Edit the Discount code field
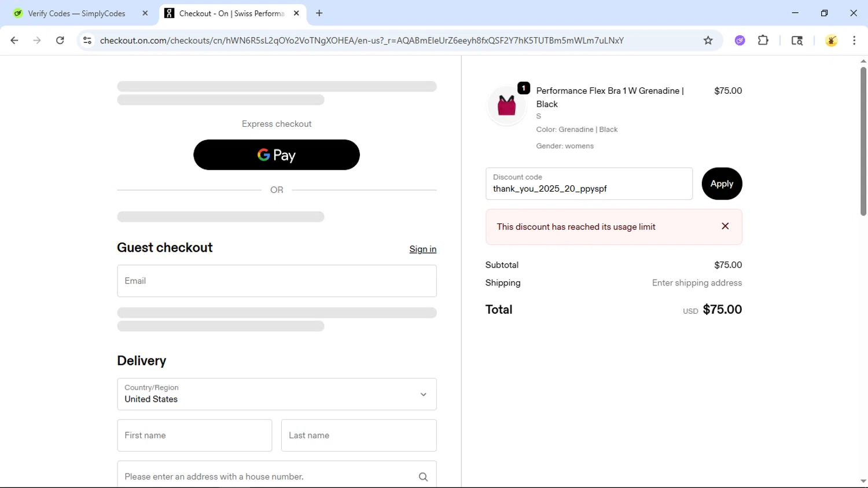 tap(589, 184)
